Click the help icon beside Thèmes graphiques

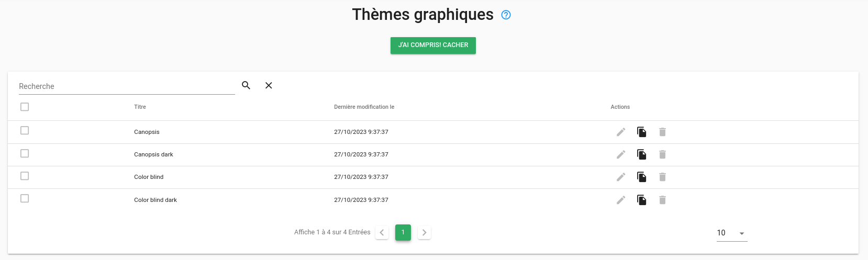(x=506, y=15)
